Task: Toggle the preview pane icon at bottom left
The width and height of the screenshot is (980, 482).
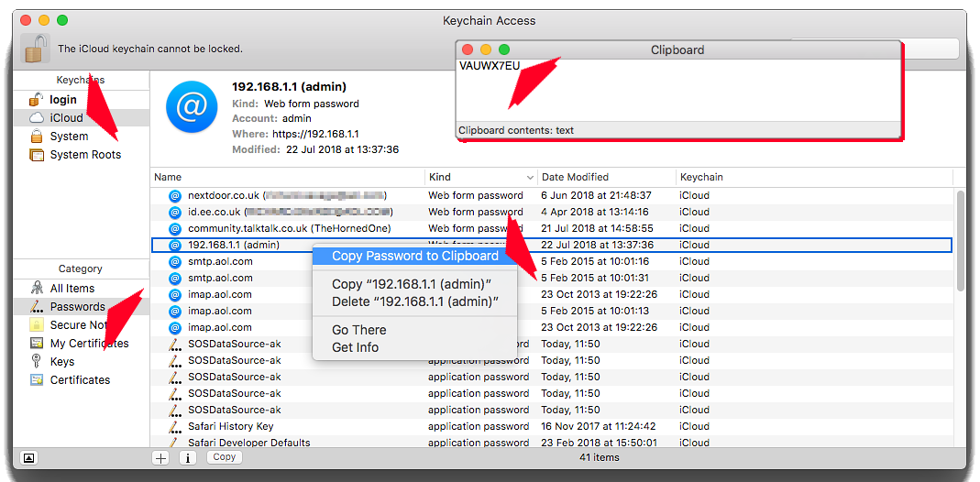Action: 28,457
